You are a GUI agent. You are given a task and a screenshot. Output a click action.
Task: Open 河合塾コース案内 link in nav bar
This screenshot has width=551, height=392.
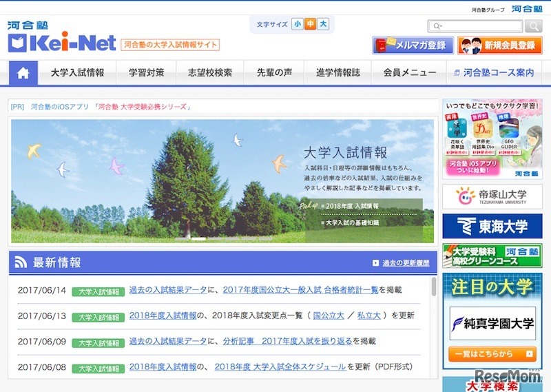pyautogui.click(x=495, y=73)
